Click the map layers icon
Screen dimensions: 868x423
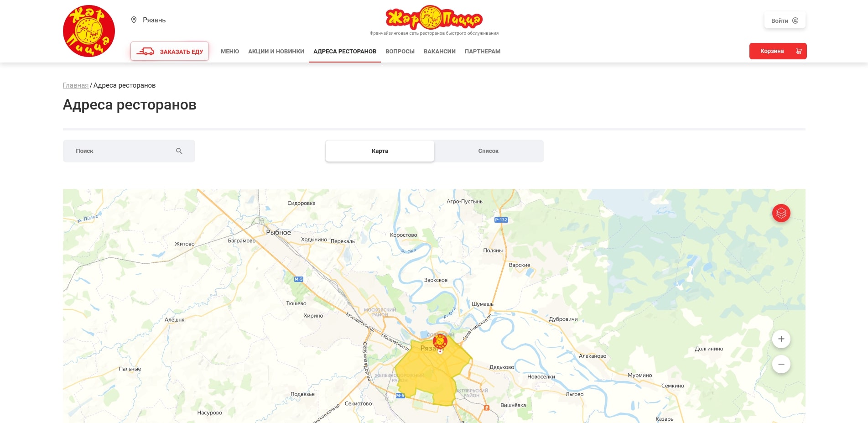(781, 213)
